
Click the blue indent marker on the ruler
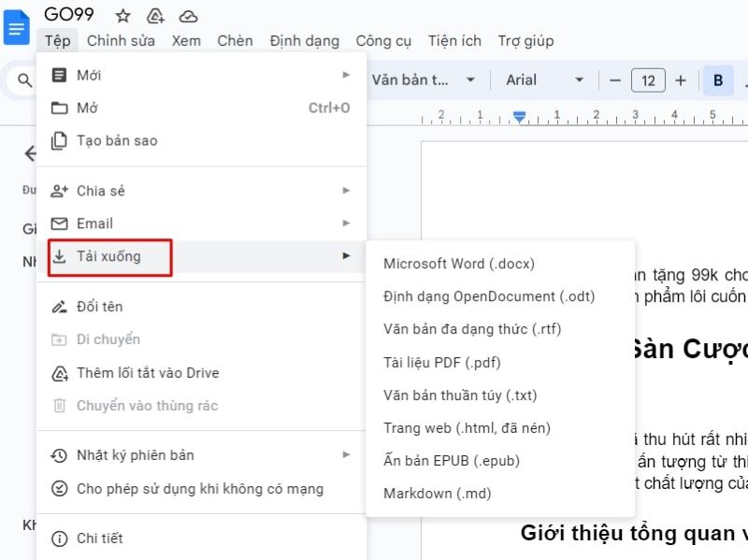[522, 119]
